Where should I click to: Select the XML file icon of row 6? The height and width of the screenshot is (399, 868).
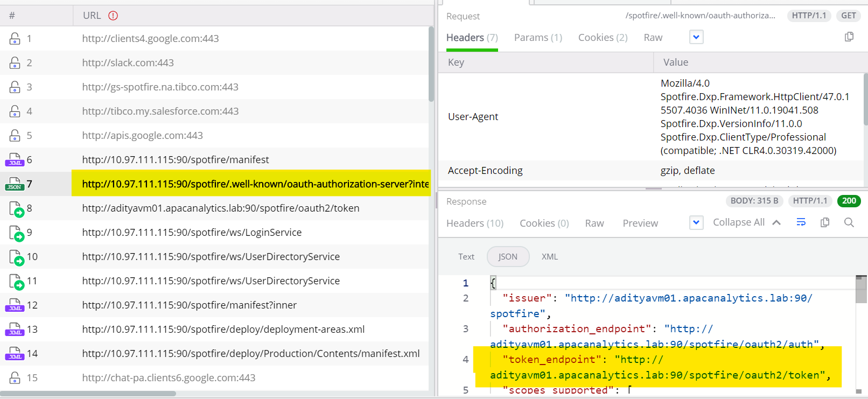pyautogui.click(x=15, y=160)
